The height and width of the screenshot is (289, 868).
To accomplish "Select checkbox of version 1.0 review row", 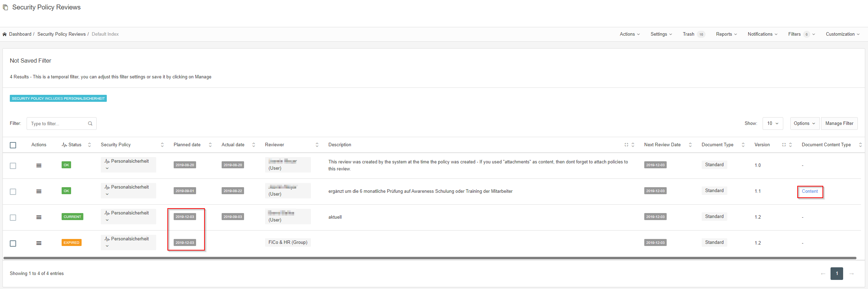I will (x=13, y=166).
